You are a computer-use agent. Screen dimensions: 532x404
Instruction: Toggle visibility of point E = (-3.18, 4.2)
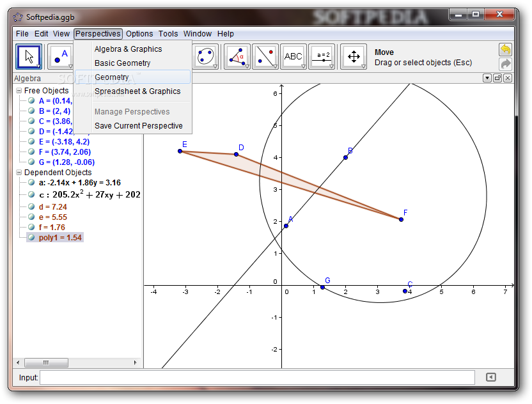point(31,141)
